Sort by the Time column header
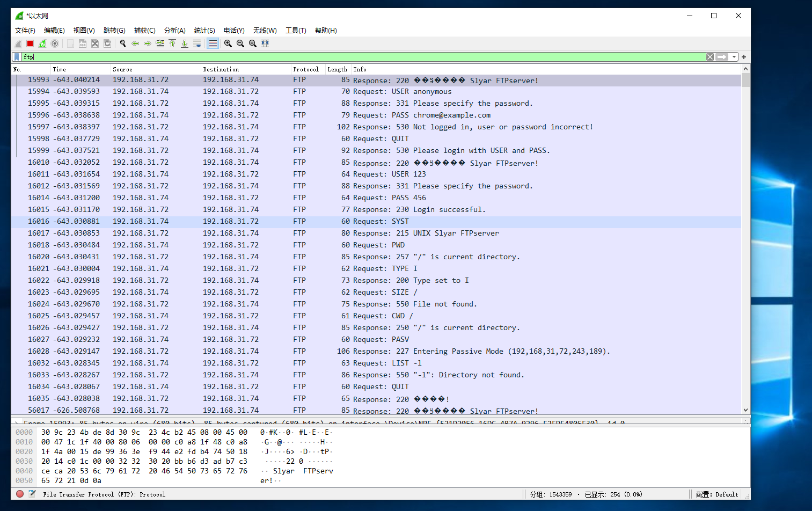The height and width of the screenshot is (511, 812). click(81, 69)
